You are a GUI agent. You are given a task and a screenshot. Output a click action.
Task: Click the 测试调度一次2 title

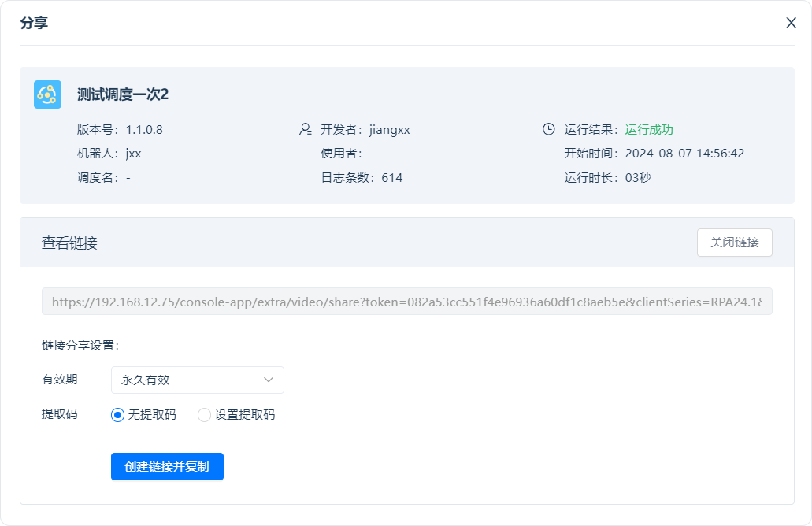coord(123,94)
